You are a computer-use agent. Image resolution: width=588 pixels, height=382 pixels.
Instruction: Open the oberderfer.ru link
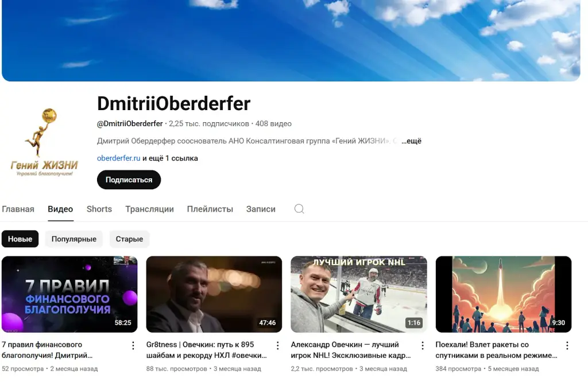point(118,158)
